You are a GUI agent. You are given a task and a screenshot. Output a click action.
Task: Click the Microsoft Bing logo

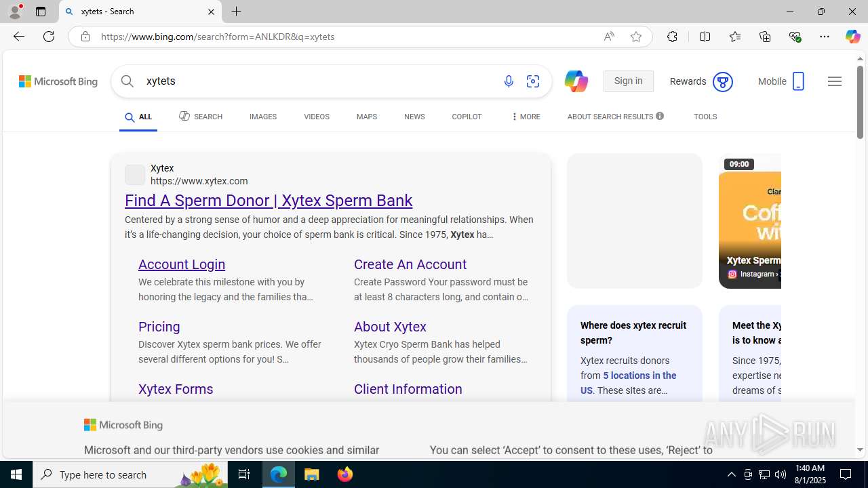[58, 81]
